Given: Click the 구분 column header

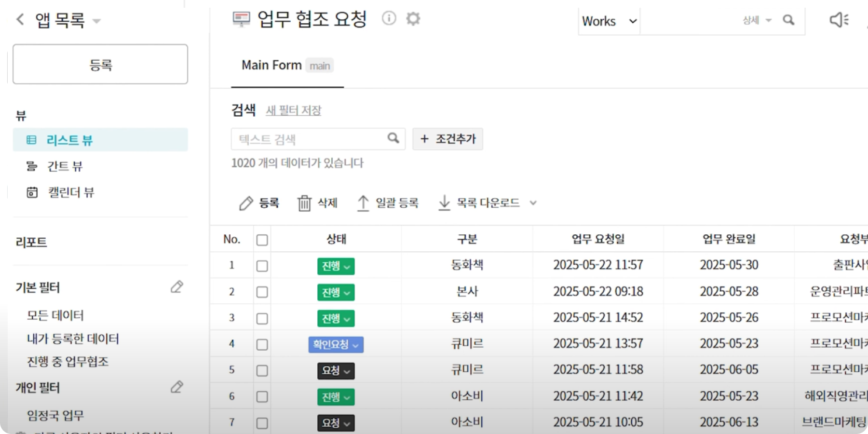Looking at the screenshot, I should pos(467,239).
